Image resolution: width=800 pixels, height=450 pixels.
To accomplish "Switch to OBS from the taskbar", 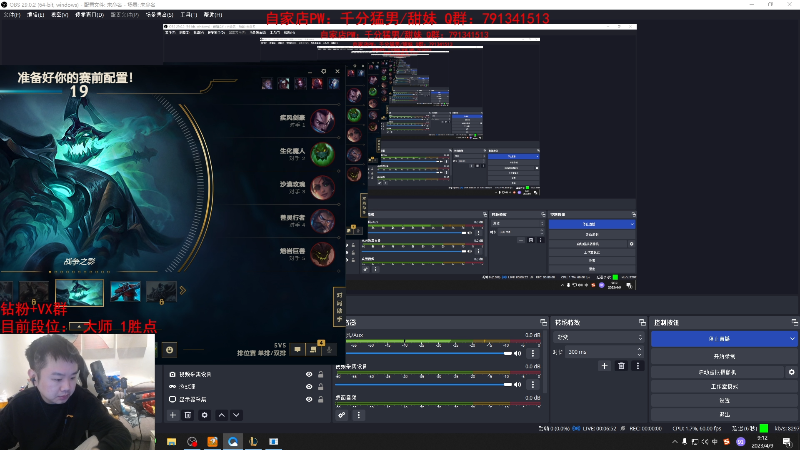I will (x=192, y=441).
